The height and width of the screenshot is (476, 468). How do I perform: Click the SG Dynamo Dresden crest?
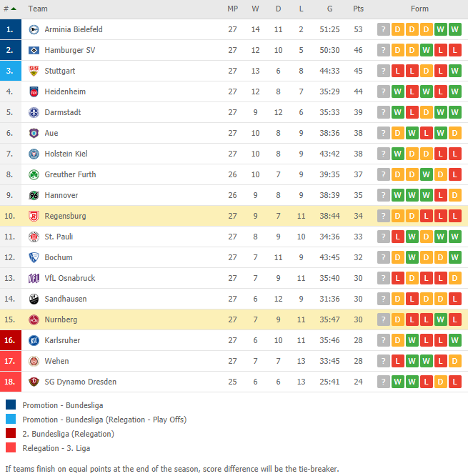[x=34, y=382]
